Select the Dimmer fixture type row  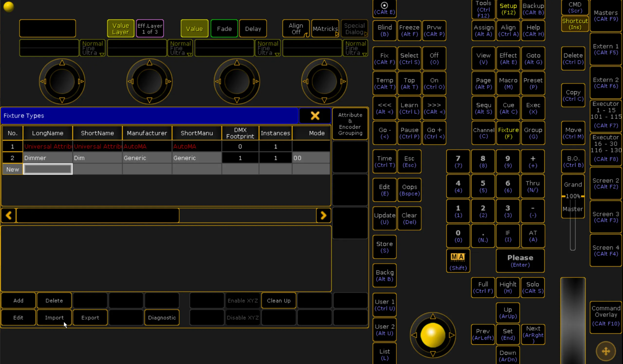tap(166, 158)
